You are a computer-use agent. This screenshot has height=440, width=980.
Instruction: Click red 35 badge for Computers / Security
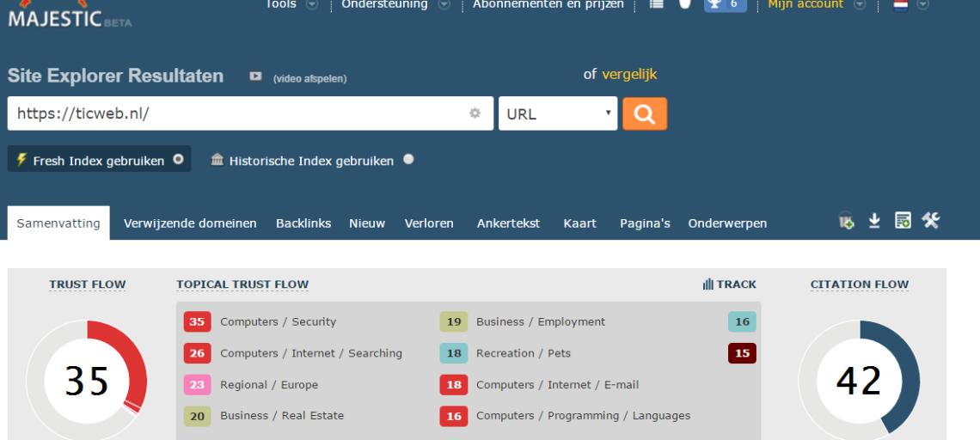(x=198, y=322)
